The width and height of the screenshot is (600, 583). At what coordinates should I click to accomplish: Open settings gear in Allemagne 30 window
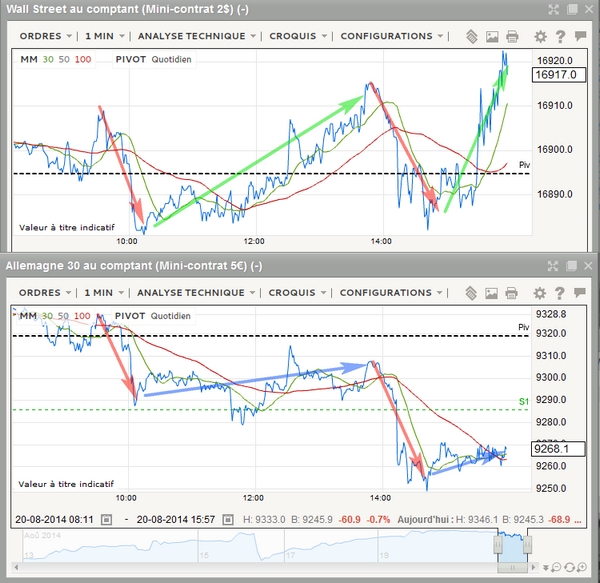540,293
